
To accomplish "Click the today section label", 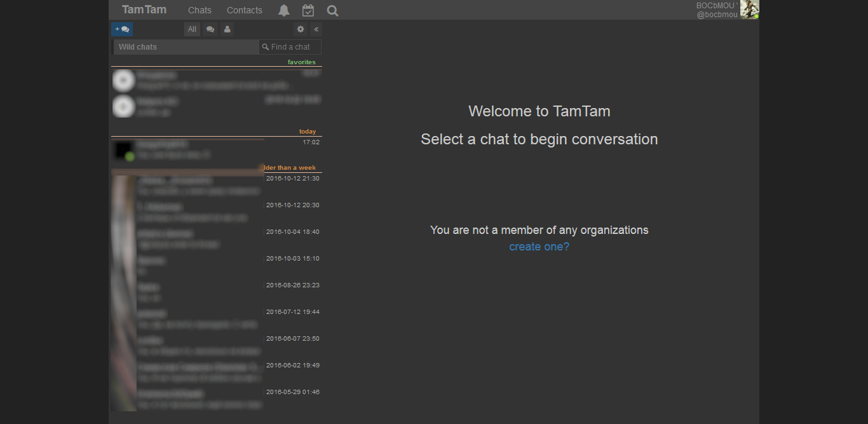I will click(x=308, y=132).
